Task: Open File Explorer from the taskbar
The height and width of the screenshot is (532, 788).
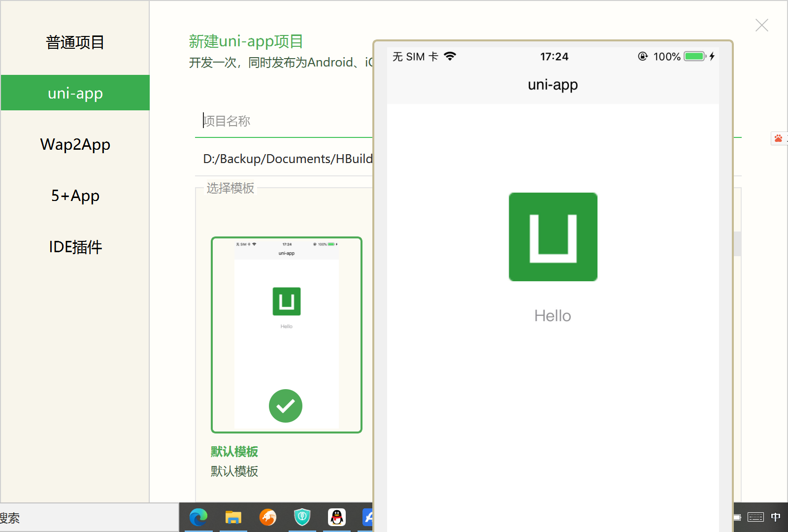Action: tap(233, 517)
